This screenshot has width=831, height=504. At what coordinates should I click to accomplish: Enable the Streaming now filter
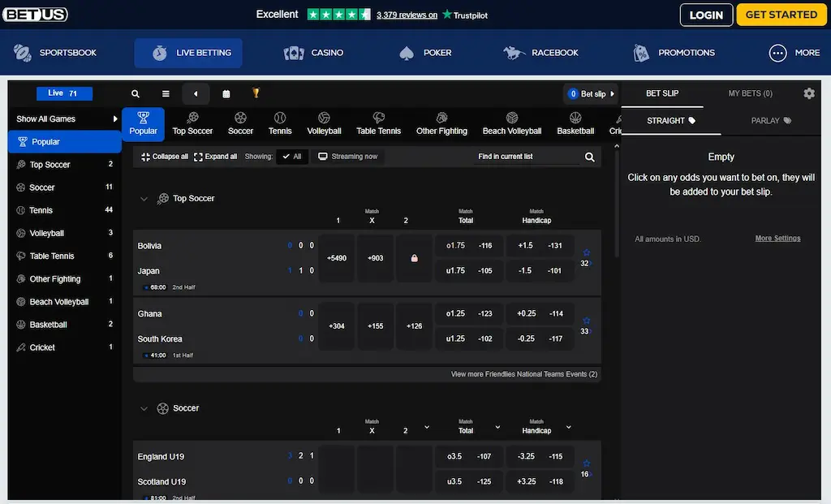click(x=347, y=156)
